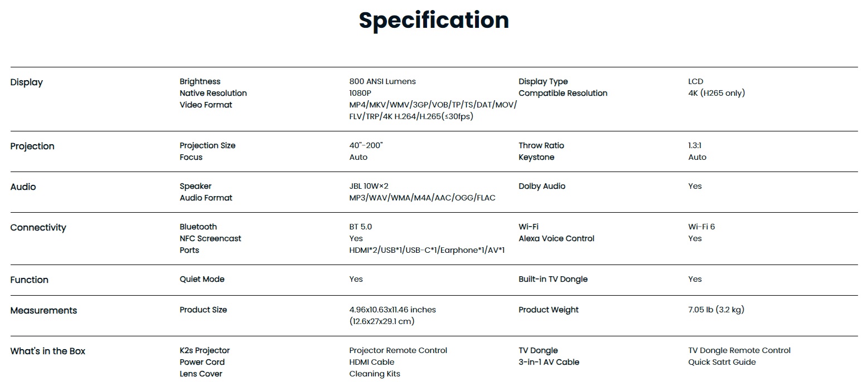
Task: Select the Dolby Audio spec name
Action: coord(542,187)
